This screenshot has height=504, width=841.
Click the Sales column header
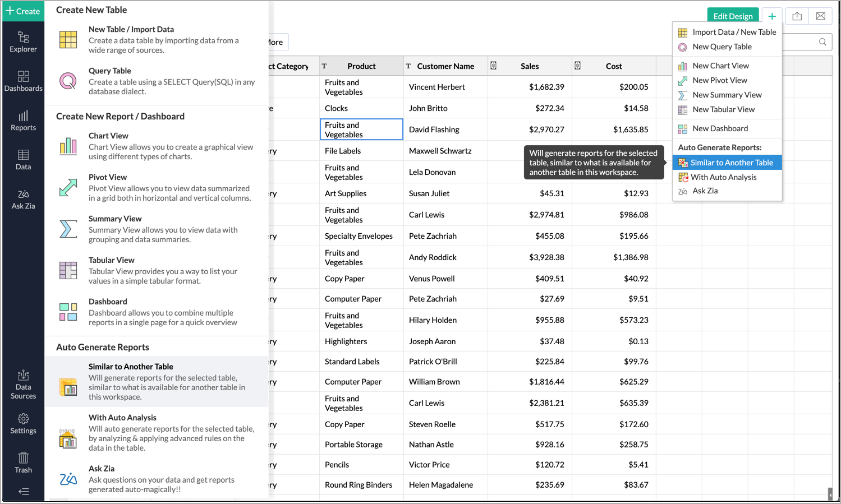click(x=529, y=66)
